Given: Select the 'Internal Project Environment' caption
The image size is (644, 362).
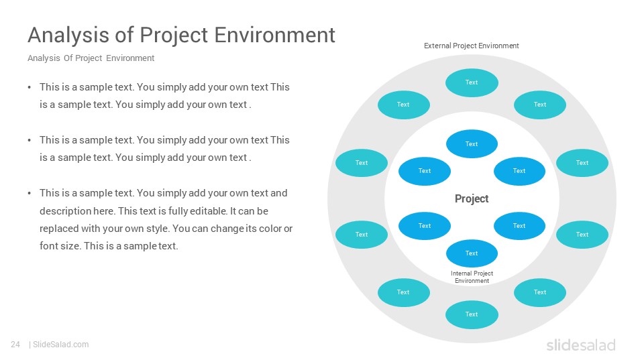Looking at the screenshot, I should click(x=472, y=277).
